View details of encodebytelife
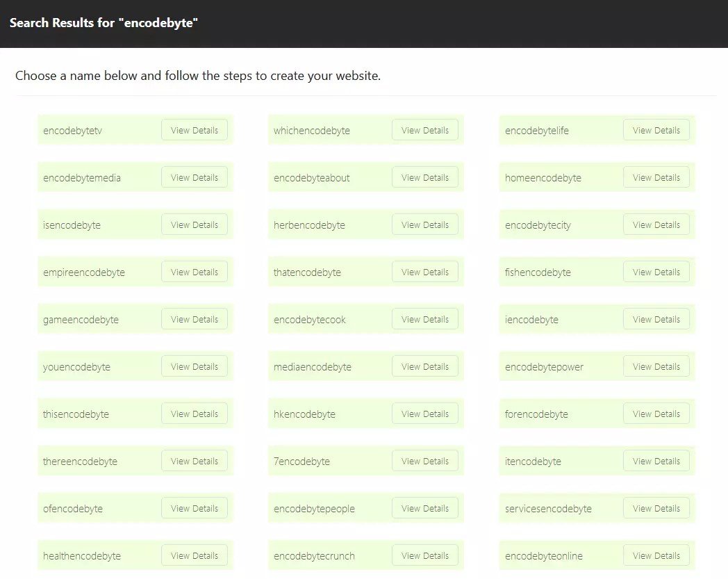The image size is (728, 579). (656, 130)
